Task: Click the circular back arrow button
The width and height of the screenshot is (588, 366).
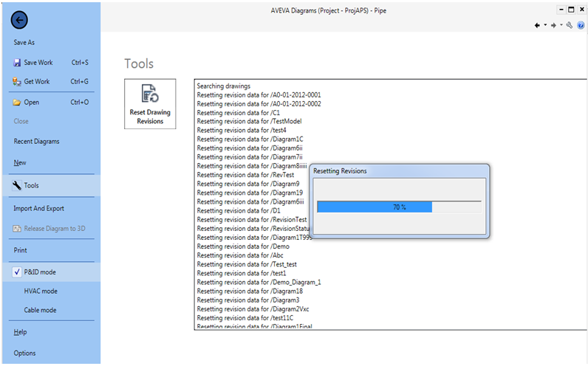Action: (x=19, y=20)
